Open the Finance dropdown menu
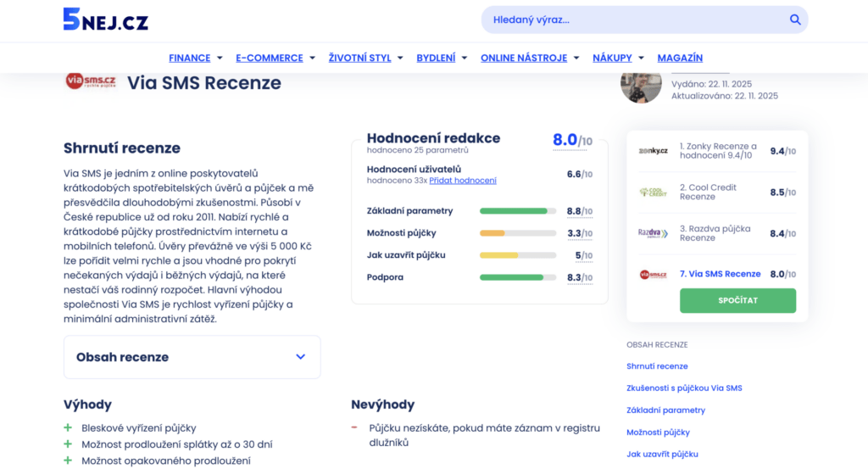Screen dimensions: 868x469 (x=196, y=58)
